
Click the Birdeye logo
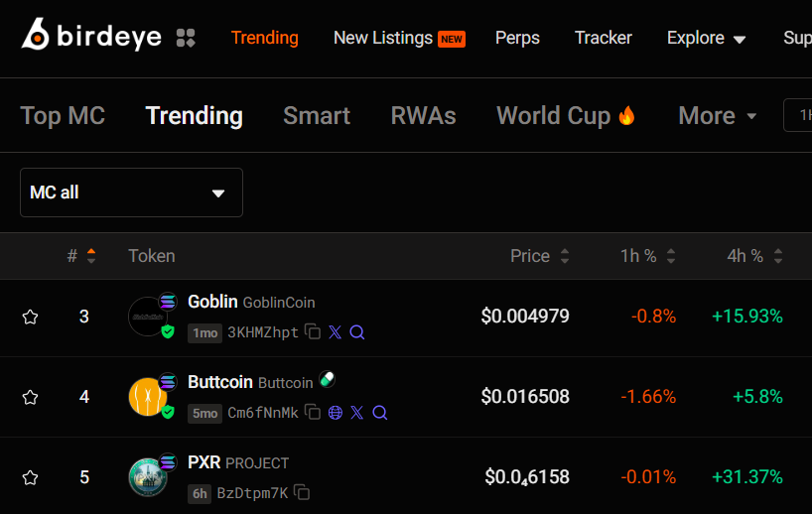coord(91,35)
